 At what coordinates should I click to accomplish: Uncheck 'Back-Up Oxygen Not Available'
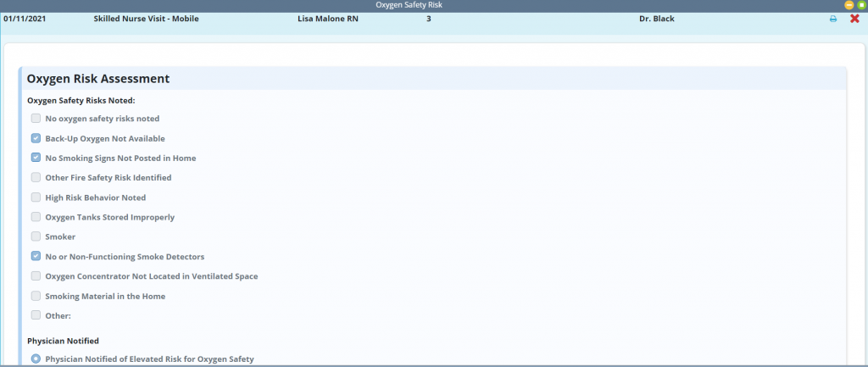[x=36, y=138]
